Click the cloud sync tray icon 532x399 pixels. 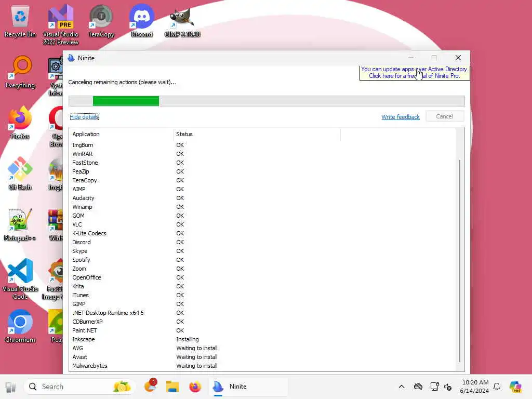[418, 387]
